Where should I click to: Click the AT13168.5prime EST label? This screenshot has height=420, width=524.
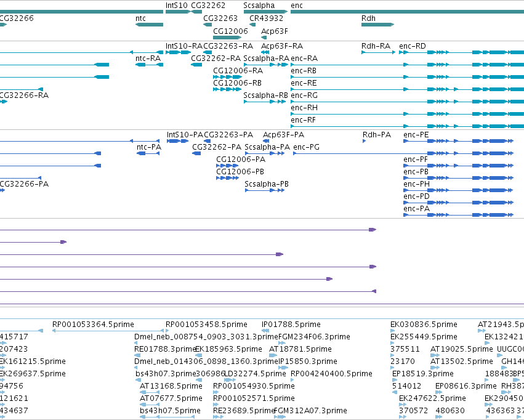pyautogui.click(x=171, y=386)
